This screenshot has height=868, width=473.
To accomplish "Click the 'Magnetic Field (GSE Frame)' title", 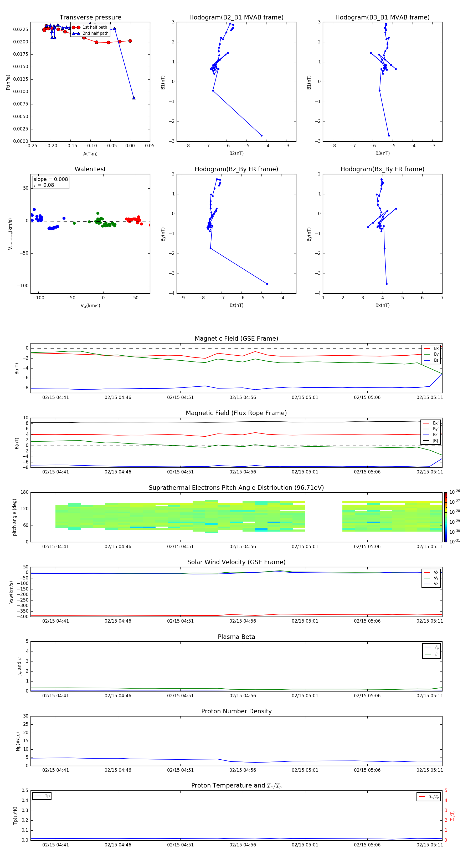I will (x=236, y=339).
